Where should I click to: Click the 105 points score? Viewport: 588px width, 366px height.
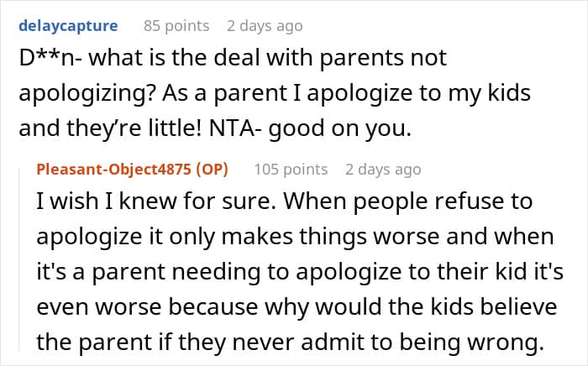291,170
